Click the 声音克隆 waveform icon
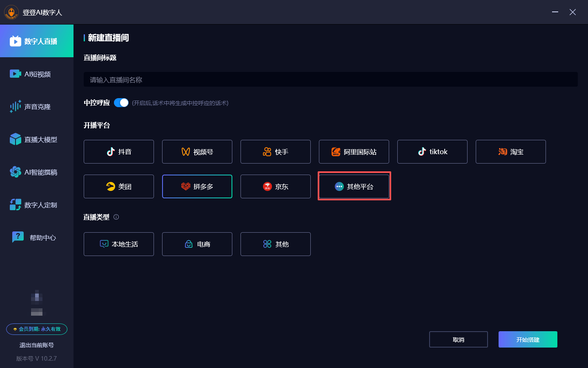Image resolution: width=588 pixels, height=368 pixels. tap(16, 106)
